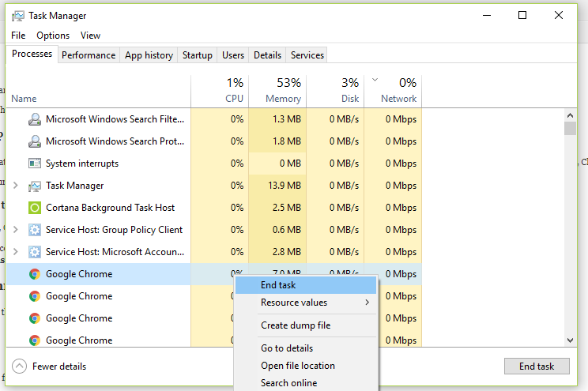Switch to the Details tab
Screen dimensions: 588x391
point(267,55)
